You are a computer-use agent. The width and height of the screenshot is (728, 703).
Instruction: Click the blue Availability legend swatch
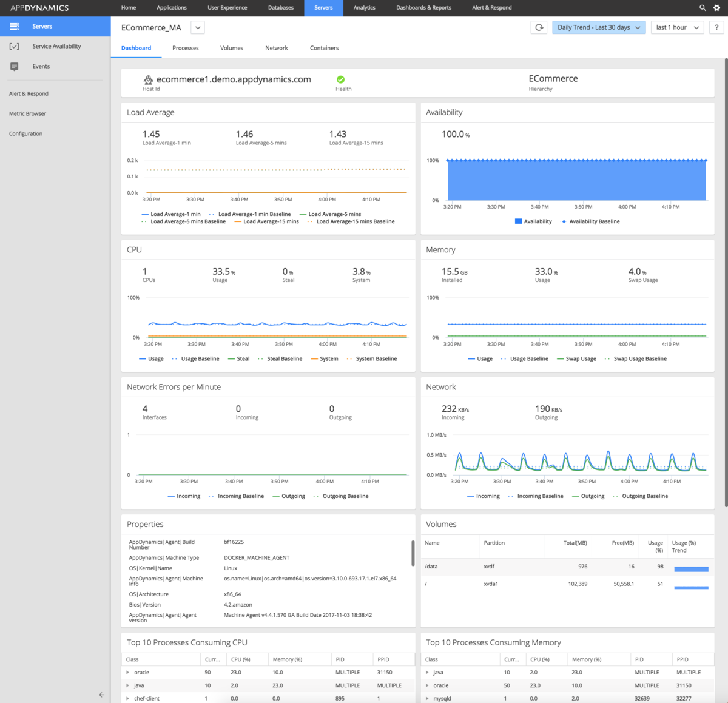pyautogui.click(x=518, y=221)
